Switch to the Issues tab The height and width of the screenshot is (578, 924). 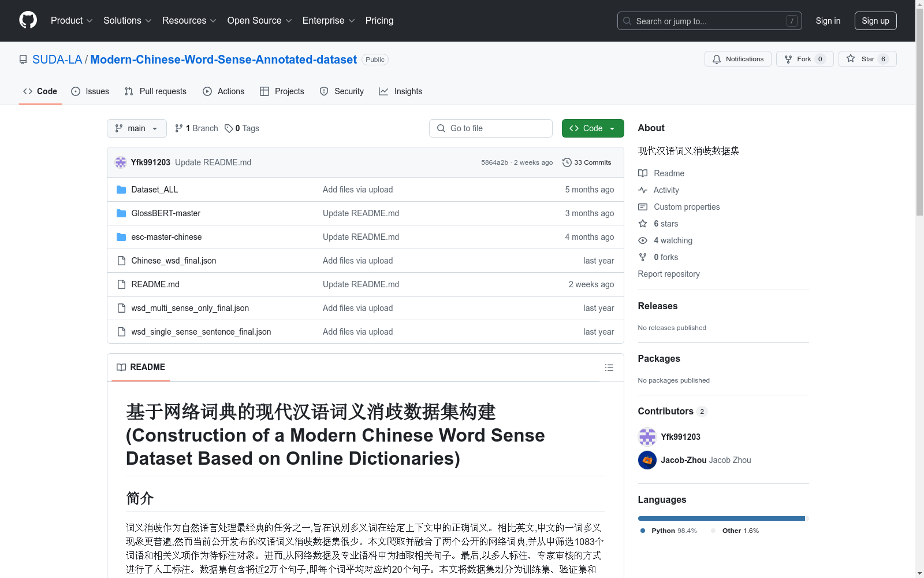click(x=90, y=91)
